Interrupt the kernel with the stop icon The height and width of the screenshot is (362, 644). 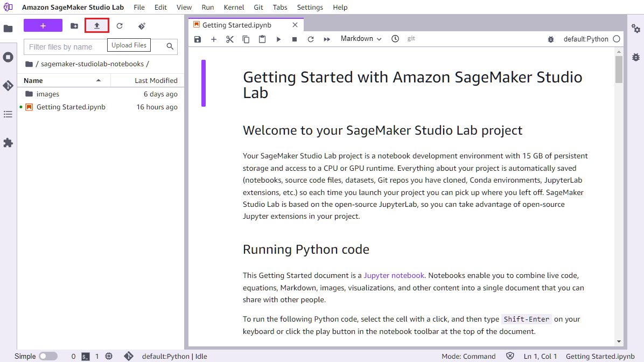tap(295, 39)
